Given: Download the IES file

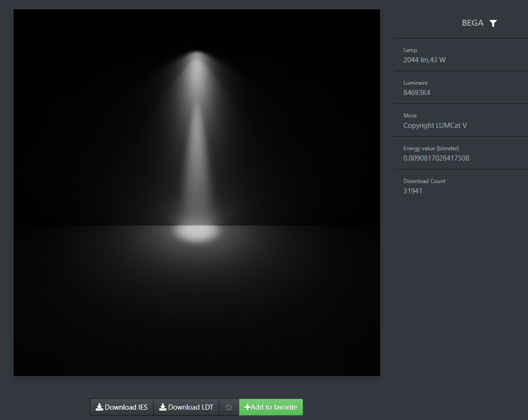Looking at the screenshot, I should [x=122, y=407].
